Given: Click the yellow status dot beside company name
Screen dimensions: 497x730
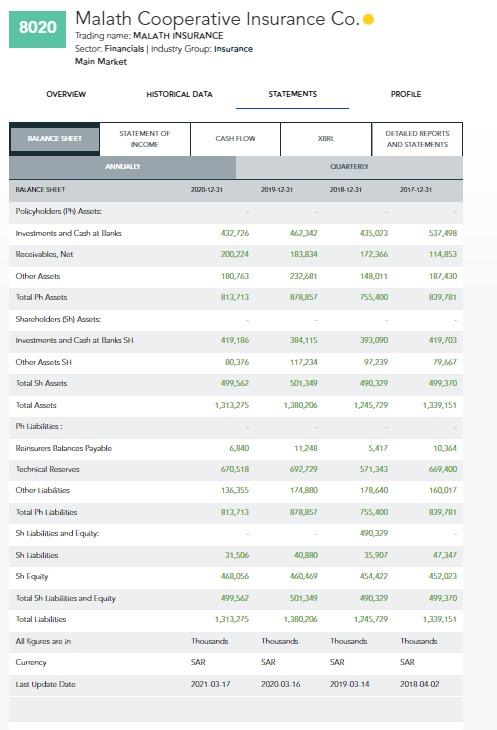Looking at the screenshot, I should (x=368, y=20).
